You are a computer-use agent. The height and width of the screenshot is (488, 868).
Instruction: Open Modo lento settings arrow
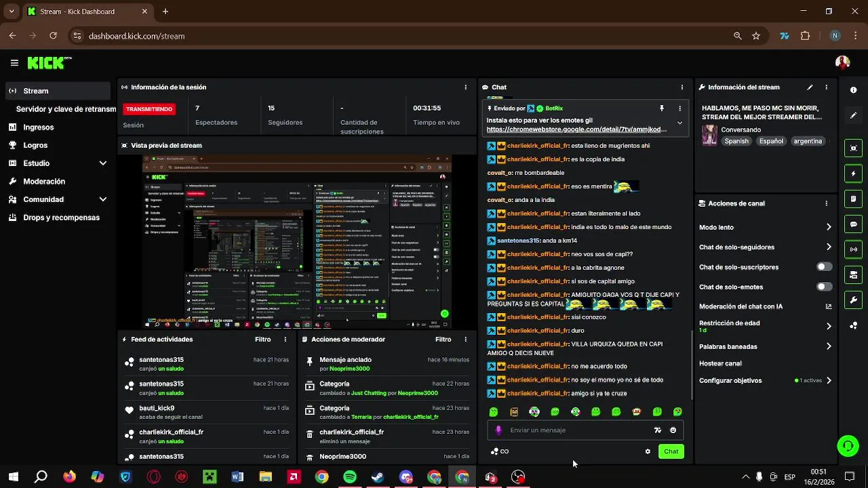(829, 228)
